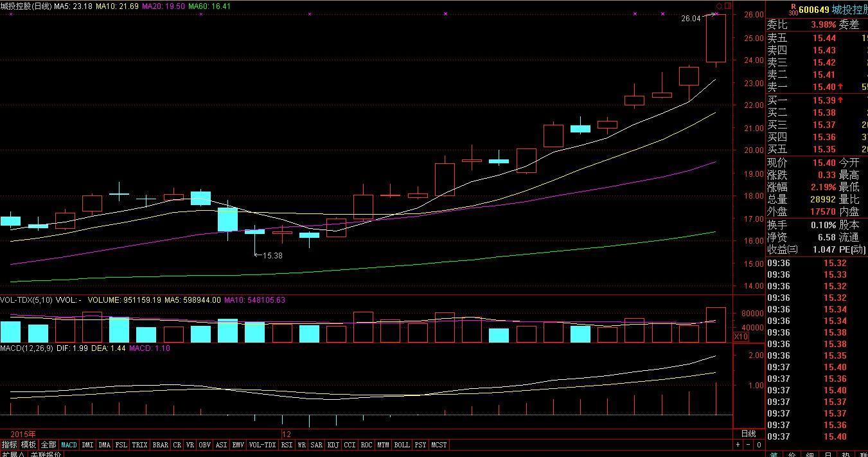The width and height of the screenshot is (868, 457).
Task: Switch indicator to KDJ
Action: tap(333, 445)
